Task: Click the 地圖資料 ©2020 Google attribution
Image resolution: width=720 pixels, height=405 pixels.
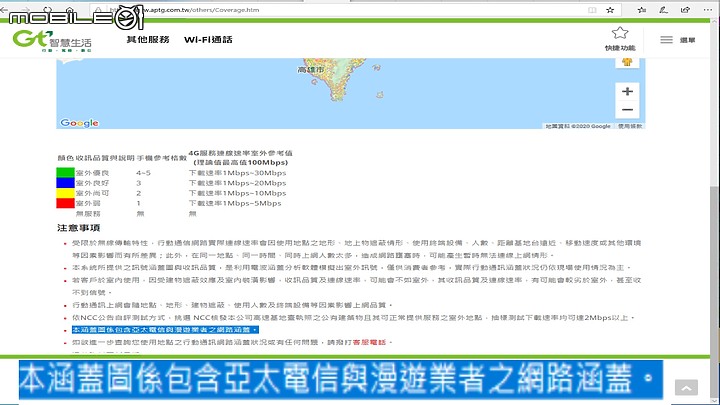Action: click(578, 126)
